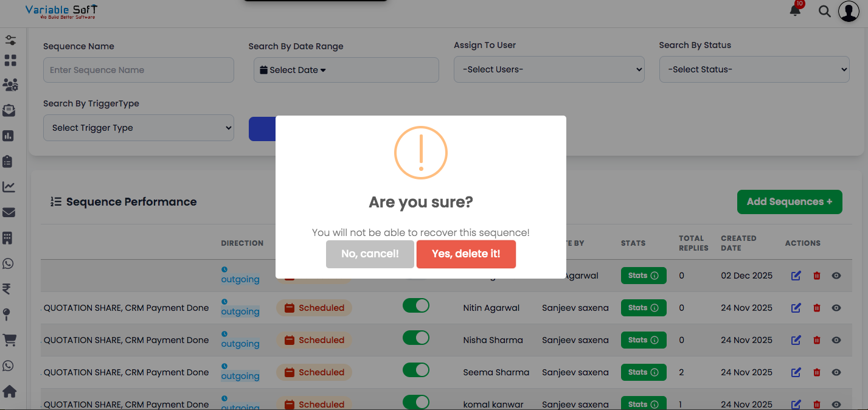868x410 pixels.
Task: Open the Select Trigger Type dropdown
Action: 138,128
